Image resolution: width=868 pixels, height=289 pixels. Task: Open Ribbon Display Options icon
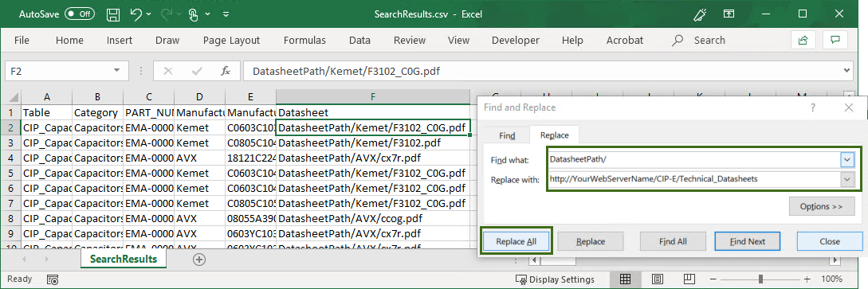[x=729, y=14]
